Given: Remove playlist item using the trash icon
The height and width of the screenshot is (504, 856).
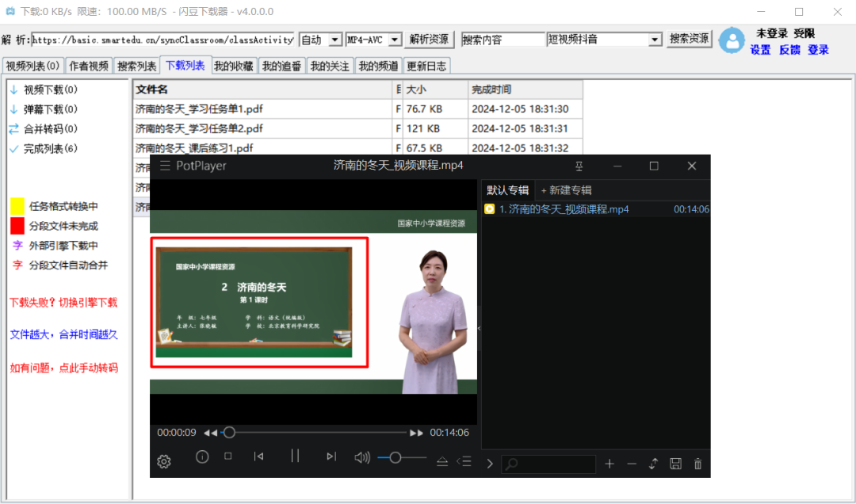Looking at the screenshot, I should [x=697, y=464].
